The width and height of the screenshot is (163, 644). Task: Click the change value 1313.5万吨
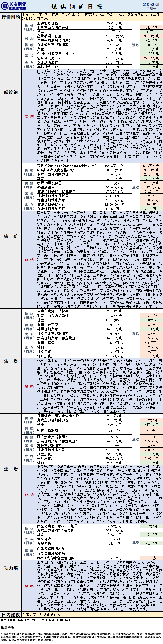click(x=151, y=187)
